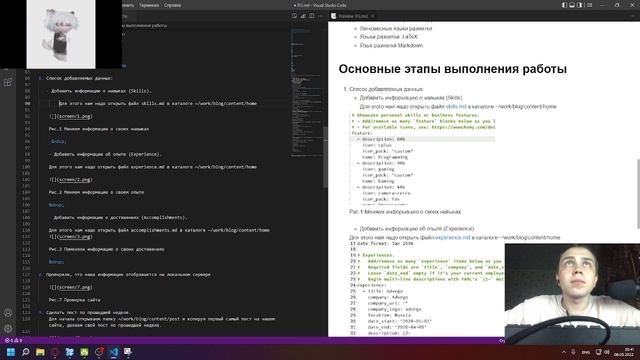Image resolution: width=640 pixels, height=360 pixels.
Task: Click heading Основные этапы выполнения работы
Action: pyautogui.click(x=452, y=69)
